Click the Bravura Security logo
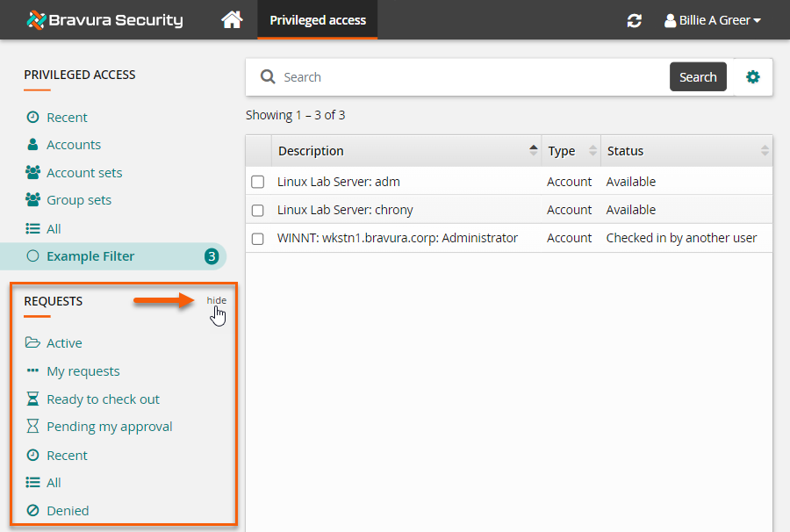 104,19
